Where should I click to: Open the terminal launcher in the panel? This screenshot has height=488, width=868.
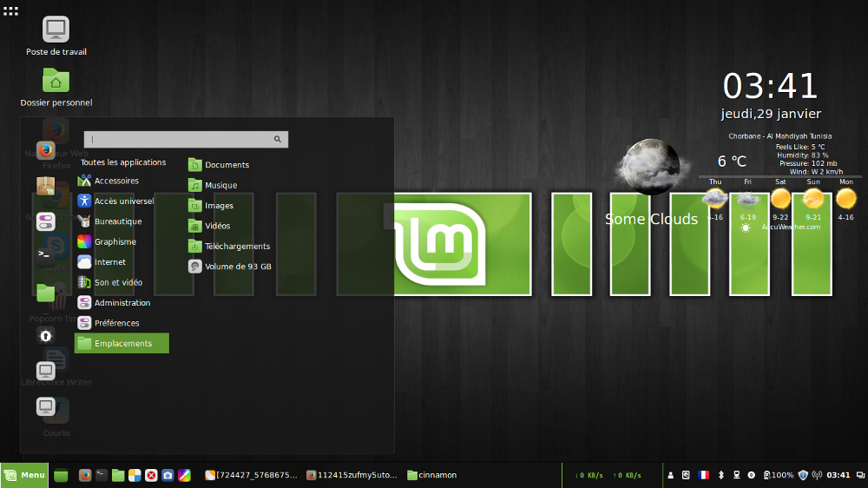click(102, 475)
